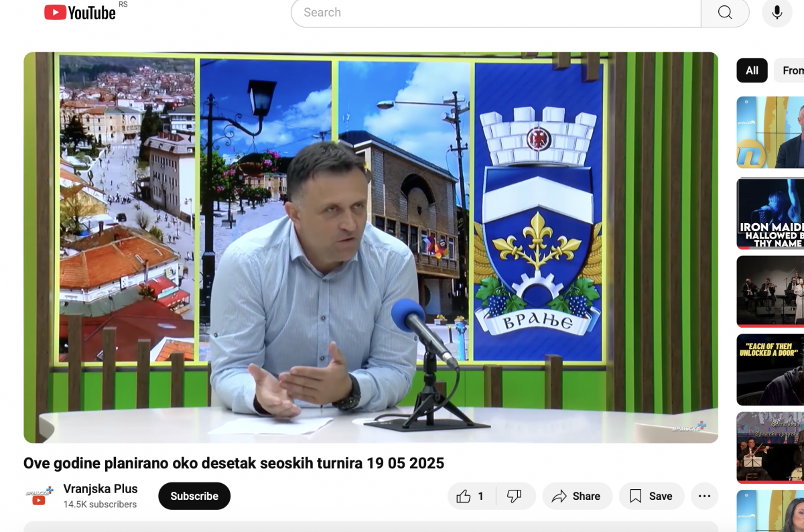Screen dimensions: 804x532
Task: Dislike the video with thumbs-down
Action: pos(515,496)
